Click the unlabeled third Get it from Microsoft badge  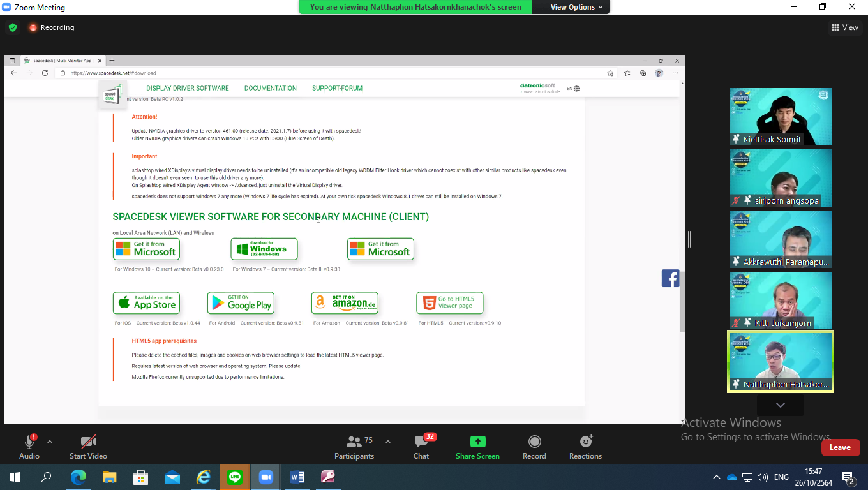pyautogui.click(x=380, y=249)
